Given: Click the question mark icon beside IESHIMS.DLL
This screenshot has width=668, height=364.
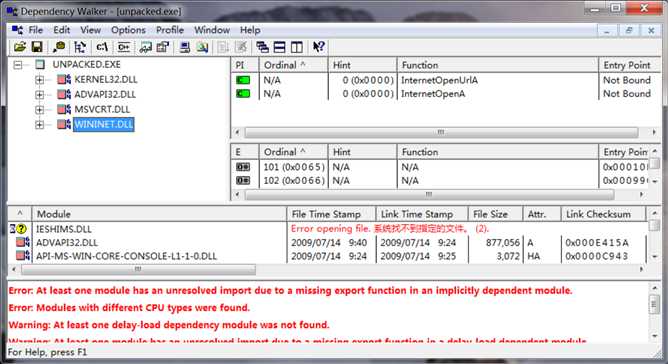Looking at the screenshot, I should pos(21,229).
